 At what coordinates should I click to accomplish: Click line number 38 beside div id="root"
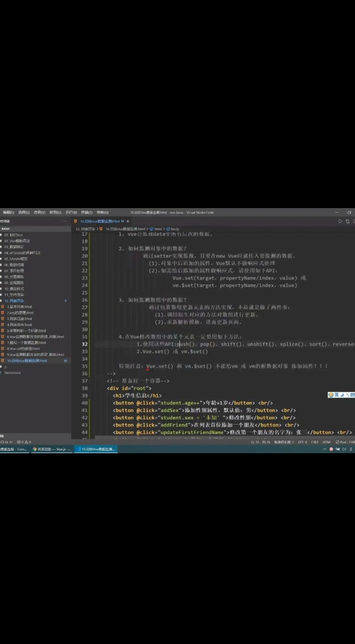point(84,388)
